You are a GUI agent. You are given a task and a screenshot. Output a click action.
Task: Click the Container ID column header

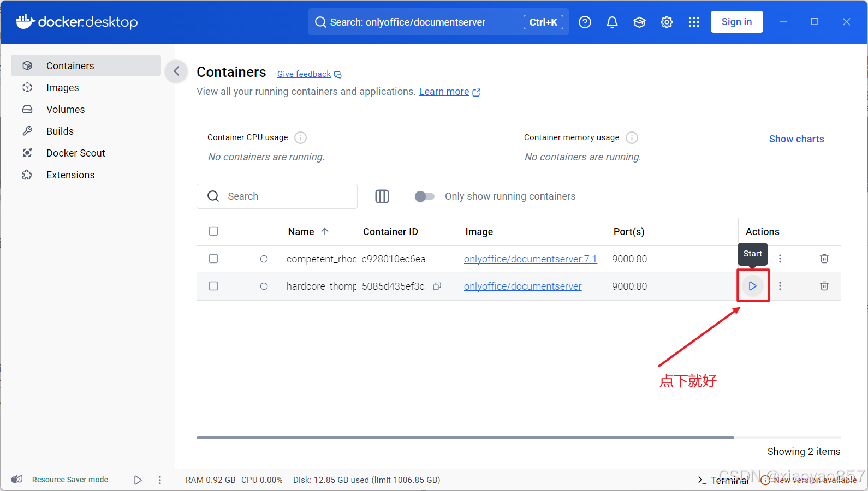point(390,232)
